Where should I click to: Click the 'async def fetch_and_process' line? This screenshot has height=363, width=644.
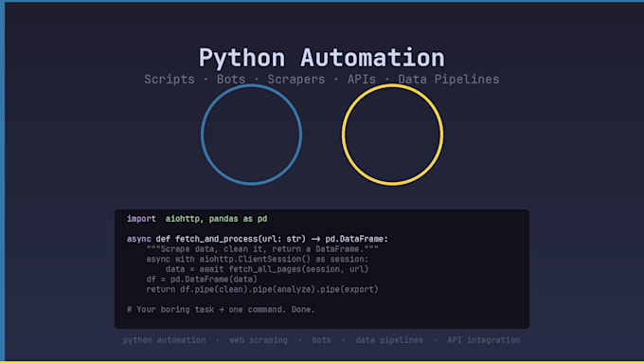point(257,239)
